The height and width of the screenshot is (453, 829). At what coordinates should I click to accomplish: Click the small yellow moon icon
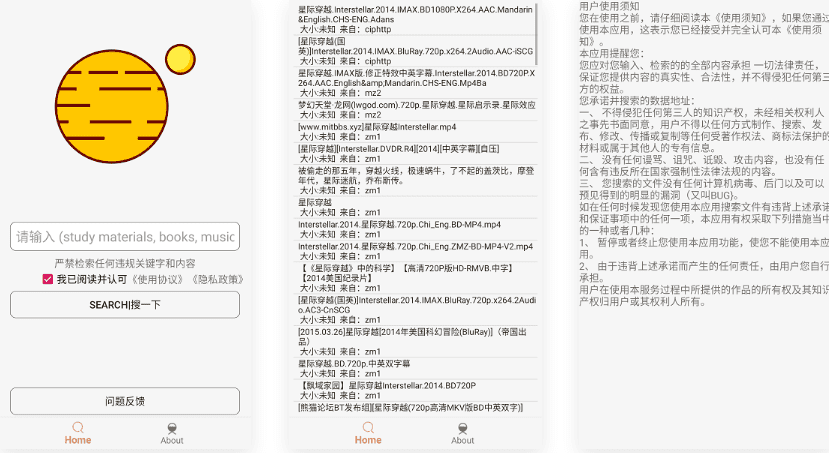click(x=180, y=59)
